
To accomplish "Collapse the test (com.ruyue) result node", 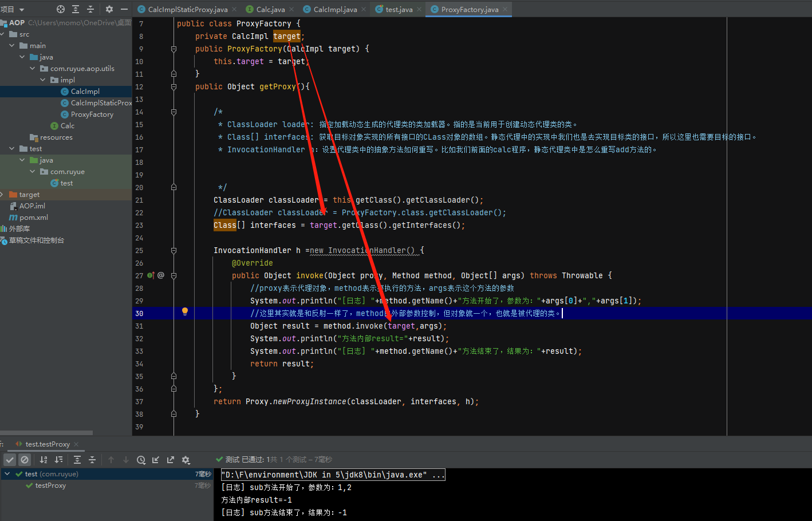I will click(7, 474).
